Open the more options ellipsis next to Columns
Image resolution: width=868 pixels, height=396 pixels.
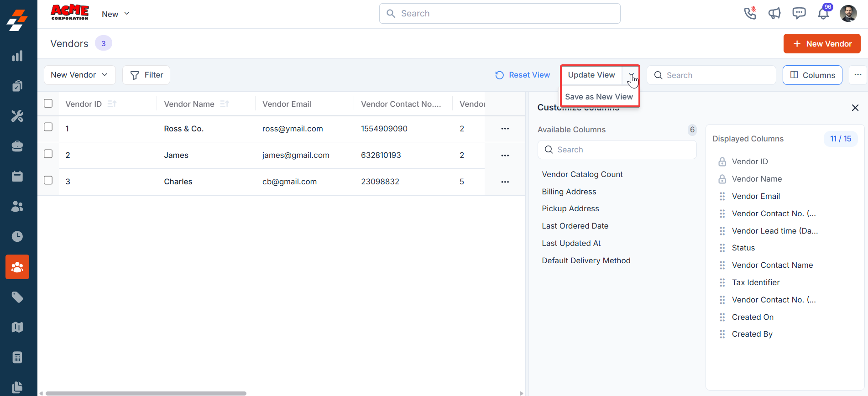click(858, 75)
